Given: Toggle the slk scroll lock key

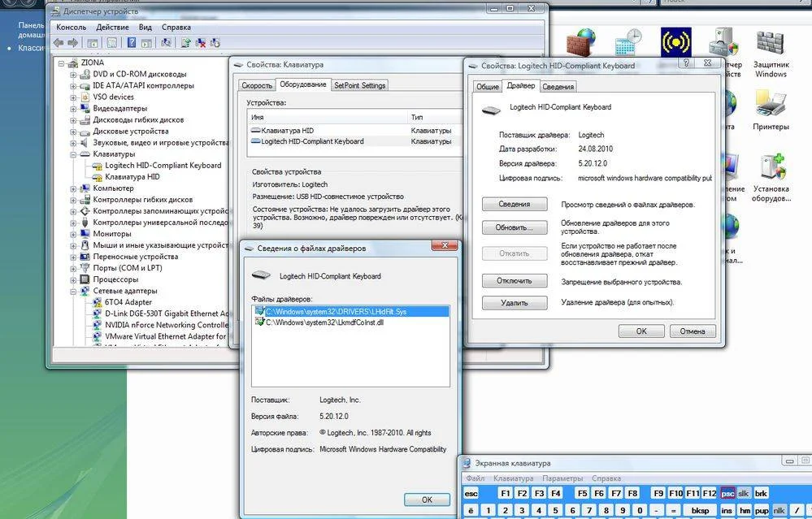Looking at the screenshot, I should [x=744, y=493].
